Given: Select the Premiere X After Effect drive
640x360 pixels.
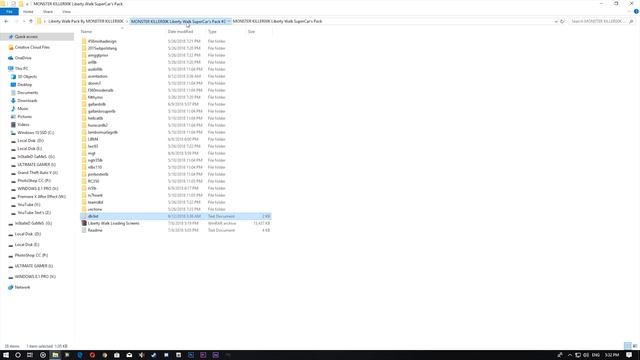Looking at the screenshot, I should 41,197.
